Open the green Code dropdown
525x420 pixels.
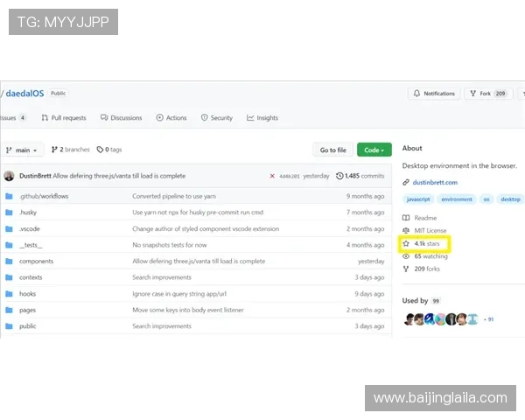click(374, 150)
